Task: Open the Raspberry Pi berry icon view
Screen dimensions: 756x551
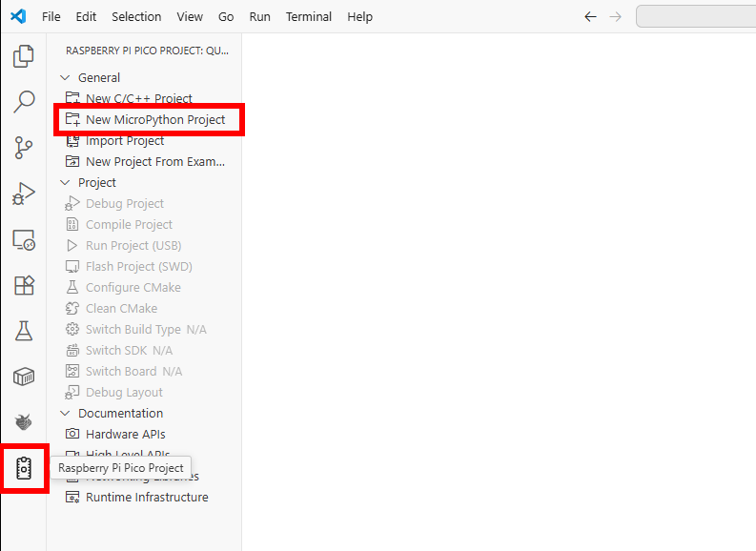Action: tap(23, 422)
